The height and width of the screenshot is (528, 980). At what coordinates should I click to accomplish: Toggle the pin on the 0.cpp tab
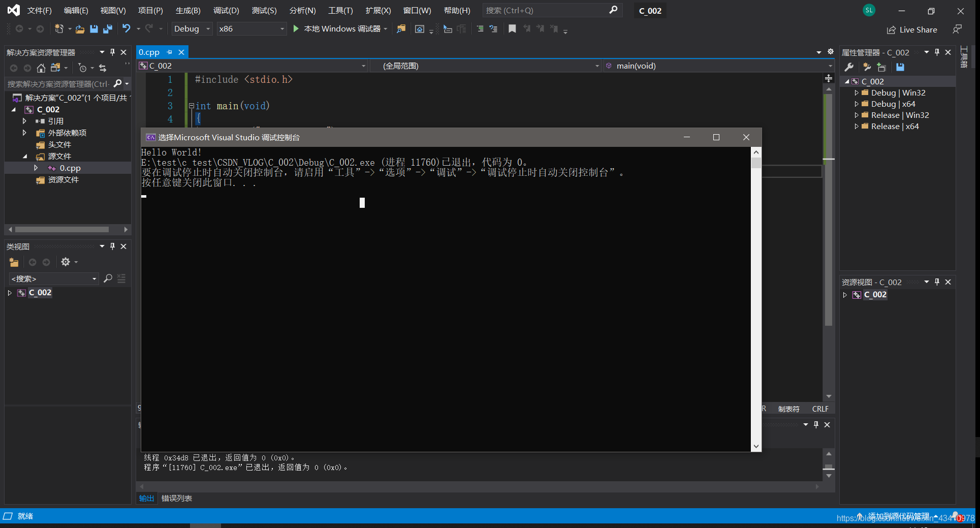pyautogui.click(x=169, y=52)
